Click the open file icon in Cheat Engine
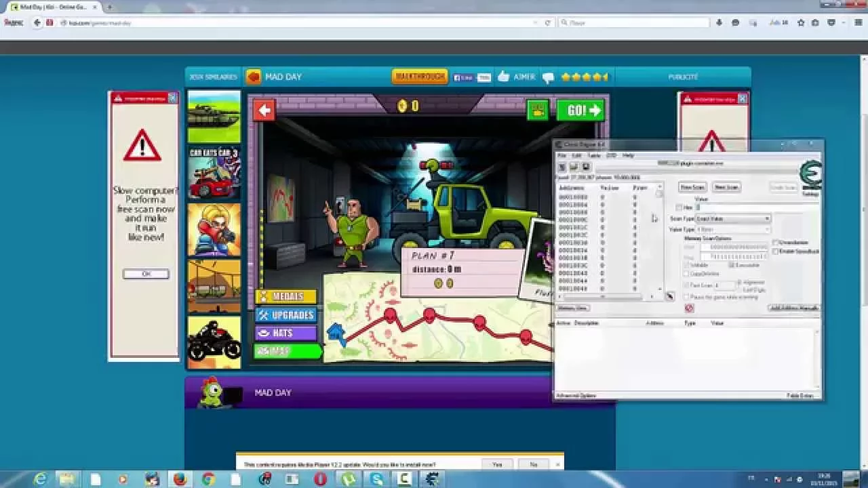The image size is (868, 488). (574, 166)
